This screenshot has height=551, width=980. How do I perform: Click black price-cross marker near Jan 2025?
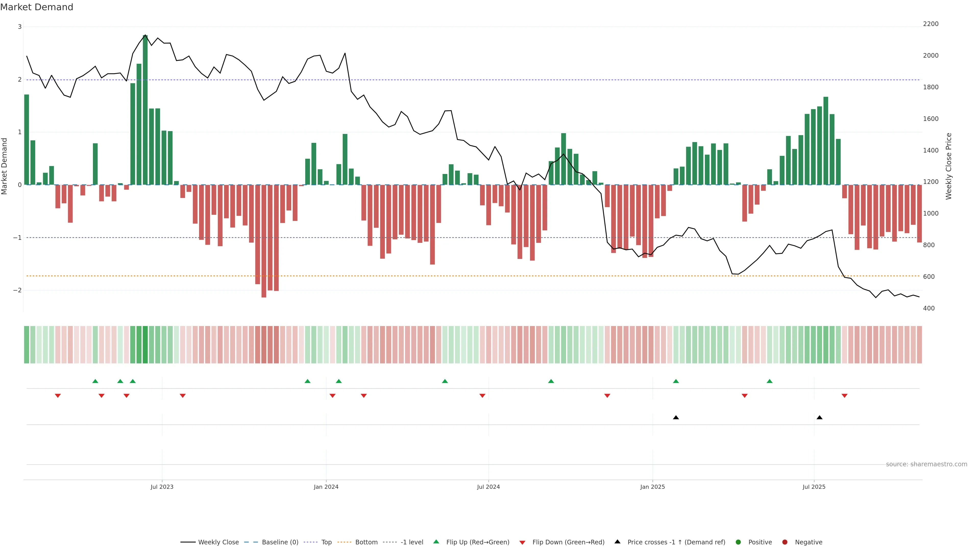pos(676,418)
